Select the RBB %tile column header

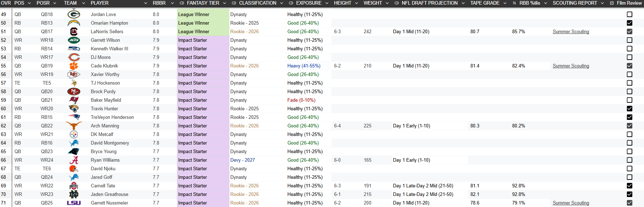pyautogui.click(x=530, y=3)
